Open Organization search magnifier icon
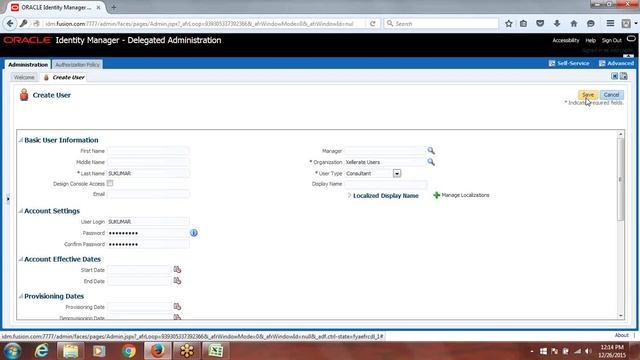 [431, 162]
